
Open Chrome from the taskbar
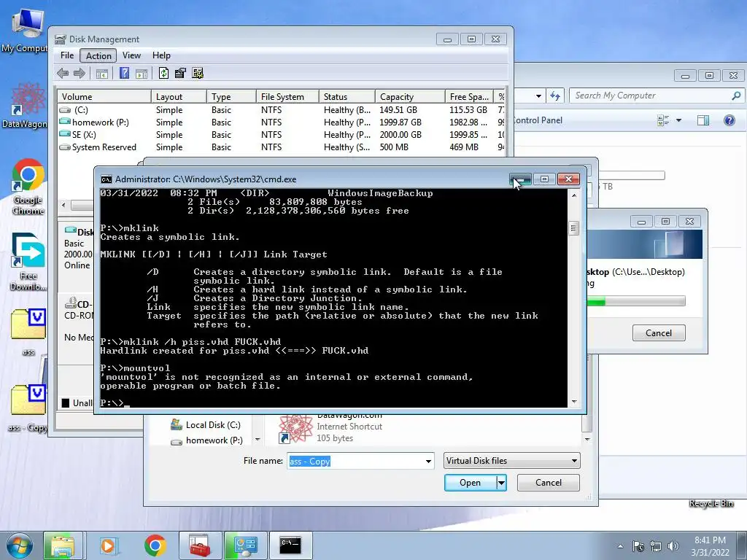pos(155,545)
